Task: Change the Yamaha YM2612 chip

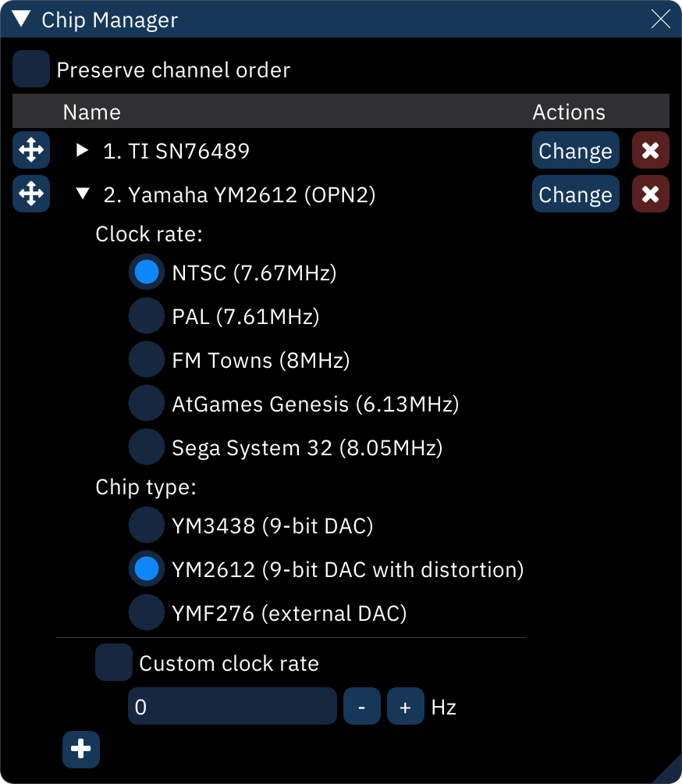Action: (x=575, y=194)
